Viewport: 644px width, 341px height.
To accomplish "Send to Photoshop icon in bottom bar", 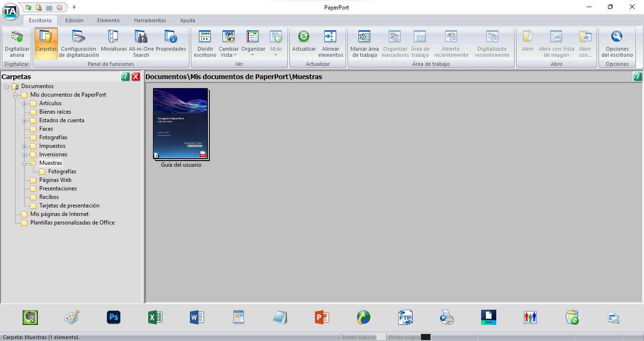I will click(x=114, y=317).
